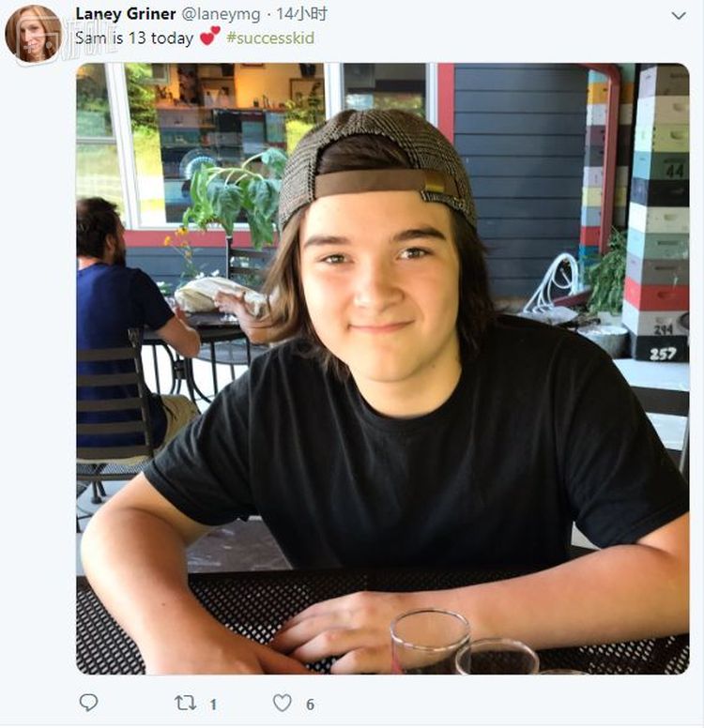View the retweet count of 1
Screen dimensions: 704x728
coord(213,704)
